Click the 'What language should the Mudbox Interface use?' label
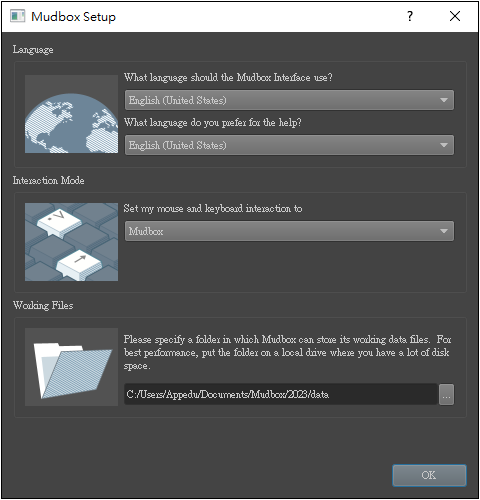Screen dimensions: 480x500 pyautogui.click(x=228, y=78)
